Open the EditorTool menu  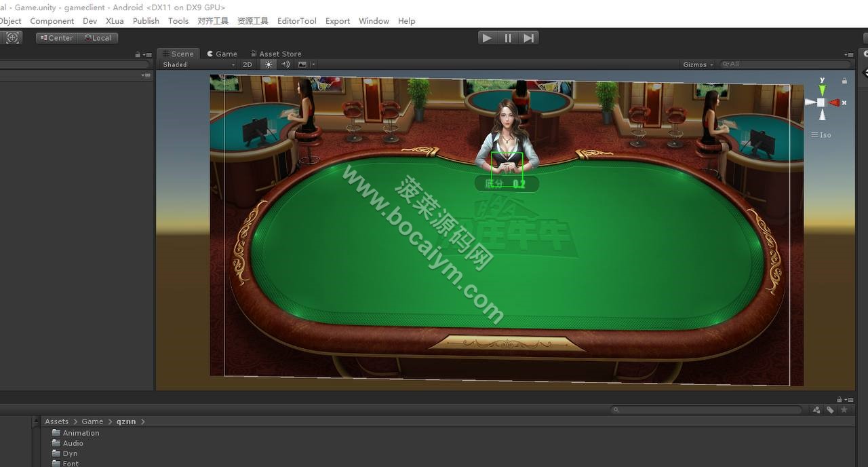297,21
